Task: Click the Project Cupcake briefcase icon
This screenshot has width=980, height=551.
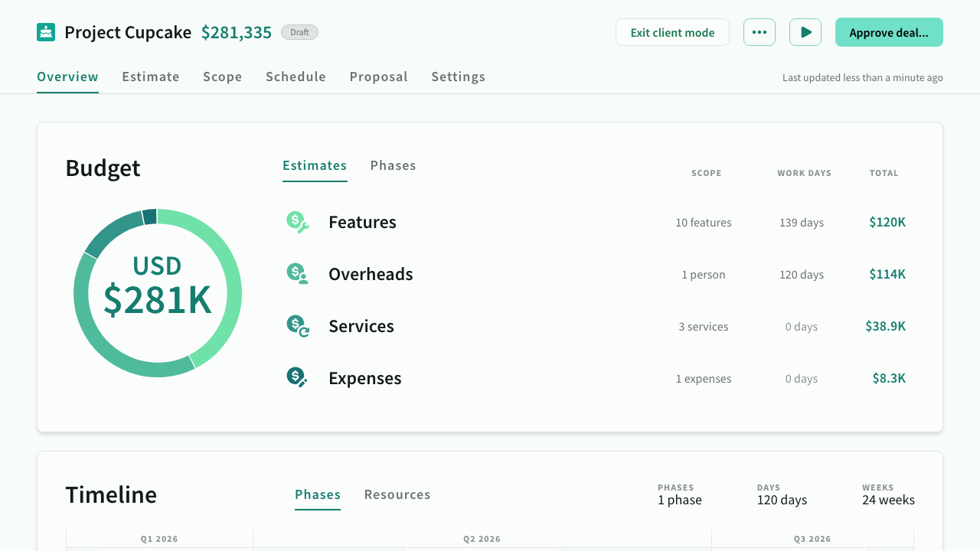Action: point(46,32)
